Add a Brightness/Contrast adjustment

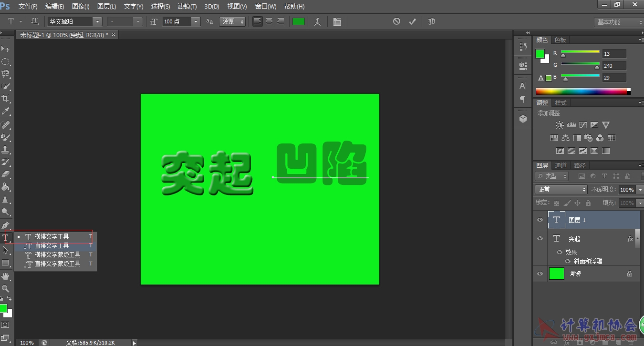point(560,125)
